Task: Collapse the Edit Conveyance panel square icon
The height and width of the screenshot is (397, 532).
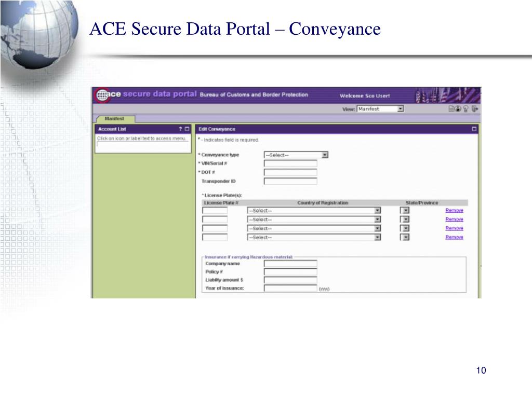Action: tap(474, 129)
